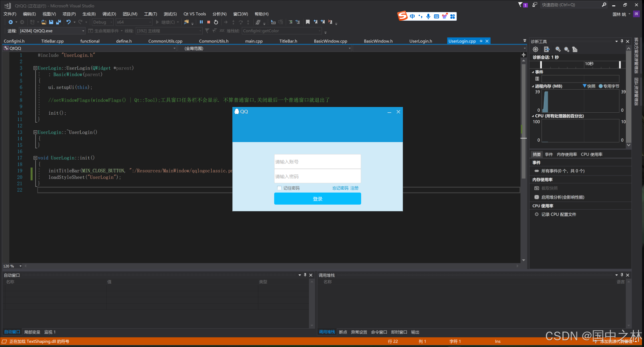This screenshot has height=347, width=644.
Task: Go to previous bookmark icon
Action: point(315,22)
